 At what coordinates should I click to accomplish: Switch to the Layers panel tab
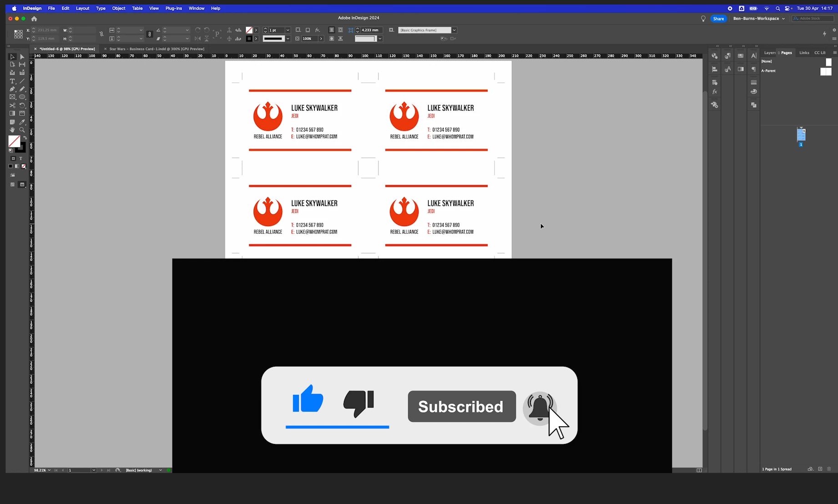(x=769, y=53)
